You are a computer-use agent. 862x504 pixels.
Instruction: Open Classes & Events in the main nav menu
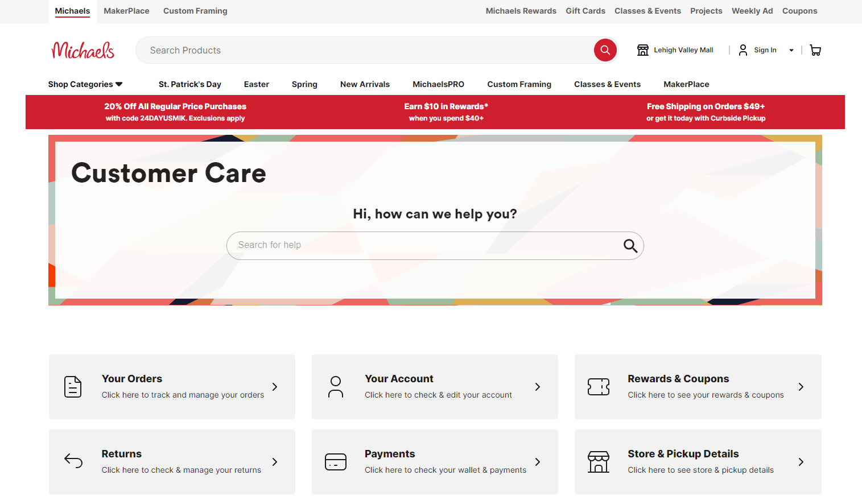(607, 84)
